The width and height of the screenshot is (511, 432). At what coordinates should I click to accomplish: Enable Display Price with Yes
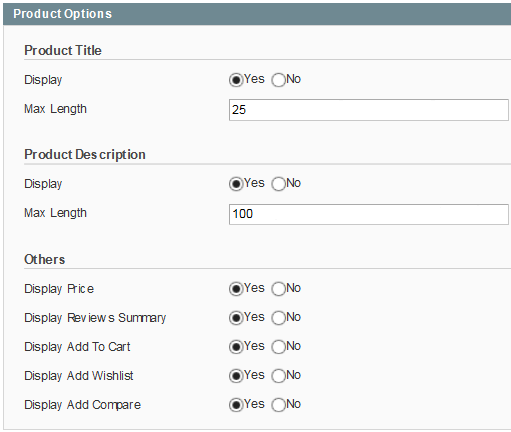click(236, 289)
